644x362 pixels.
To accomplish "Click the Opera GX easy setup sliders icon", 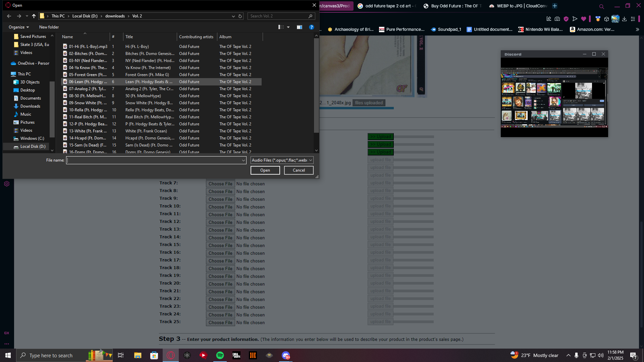I will click(x=633, y=19).
